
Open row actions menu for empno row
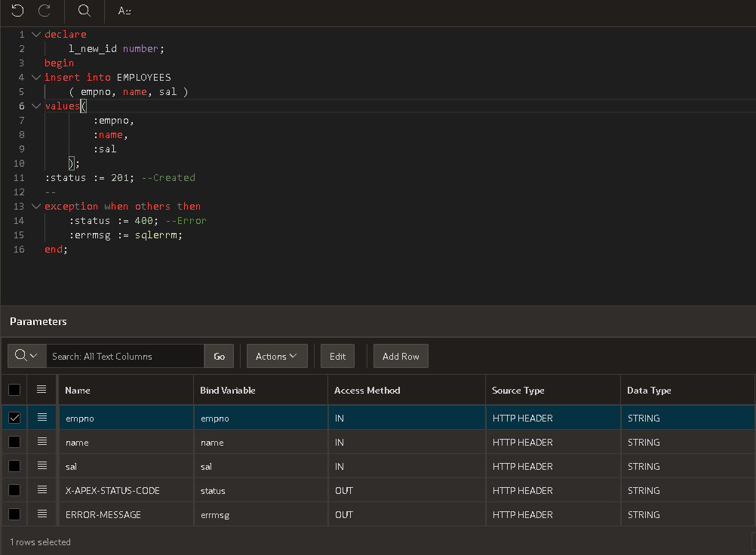tap(41, 418)
